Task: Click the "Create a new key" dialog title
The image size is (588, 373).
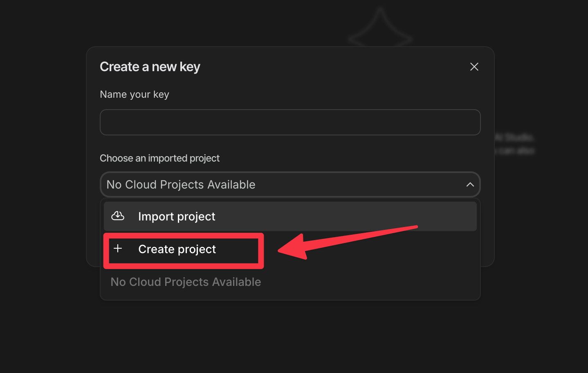Action: (x=150, y=67)
